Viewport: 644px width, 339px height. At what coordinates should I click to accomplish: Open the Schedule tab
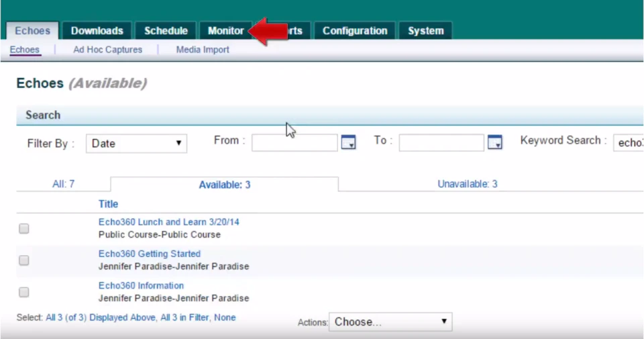tap(166, 31)
